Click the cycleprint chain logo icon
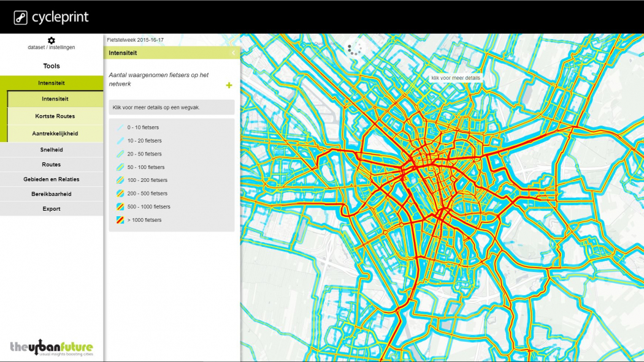The image size is (644, 362). tap(20, 18)
